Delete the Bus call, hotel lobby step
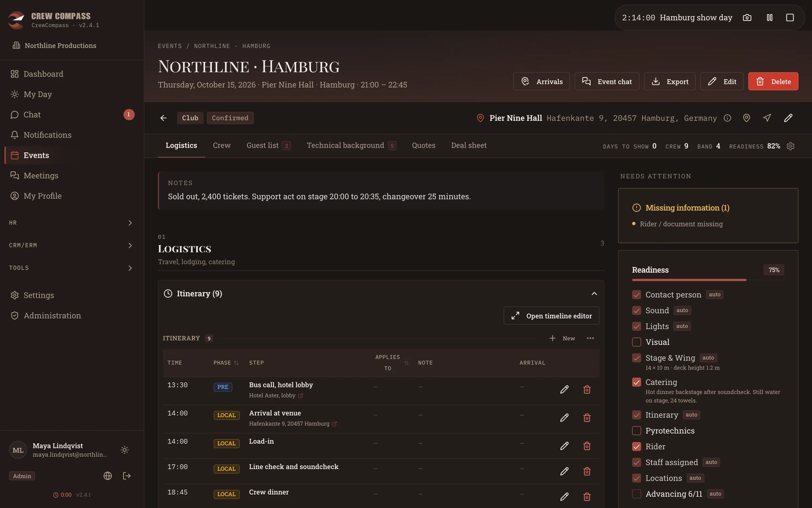The height and width of the screenshot is (508, 812). pos(587,389)
